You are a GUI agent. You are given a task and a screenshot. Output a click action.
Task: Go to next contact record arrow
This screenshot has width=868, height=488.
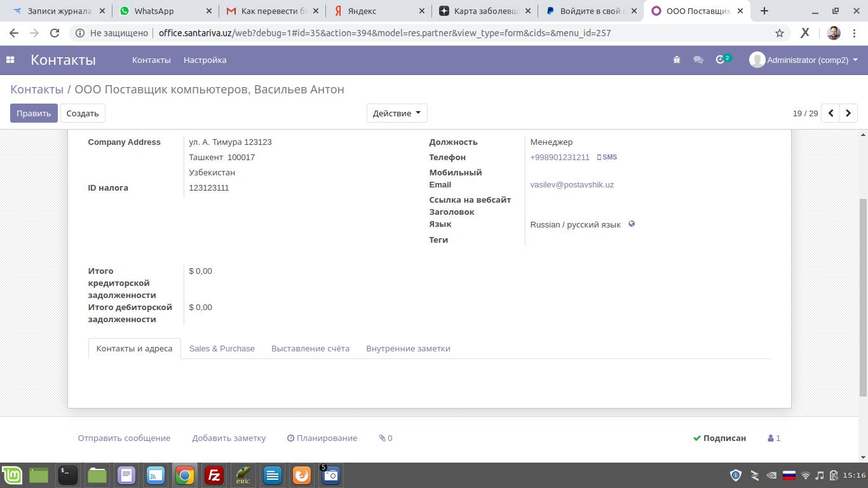[848, 113]
